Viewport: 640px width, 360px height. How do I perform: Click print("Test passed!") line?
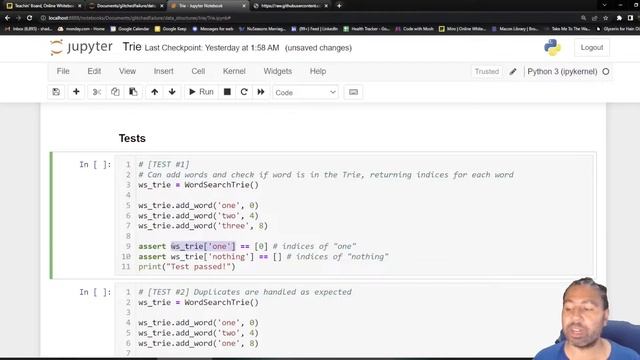(x=187, y=267)
